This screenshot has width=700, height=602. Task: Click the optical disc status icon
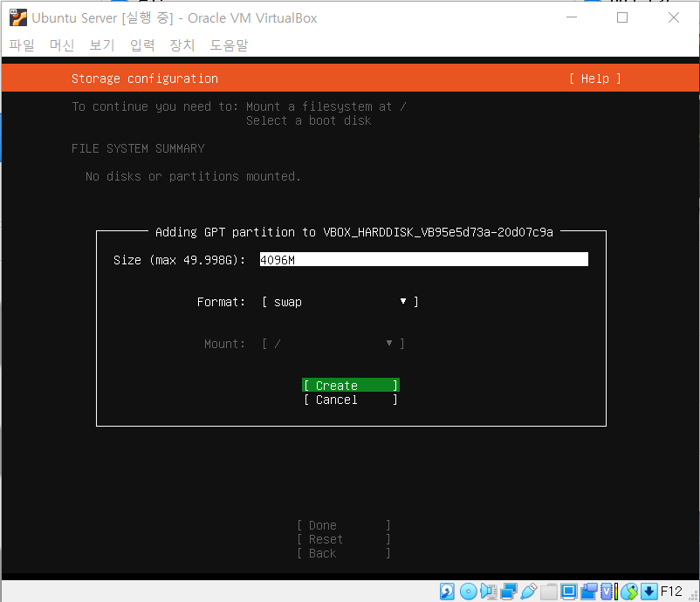(469, 592)
